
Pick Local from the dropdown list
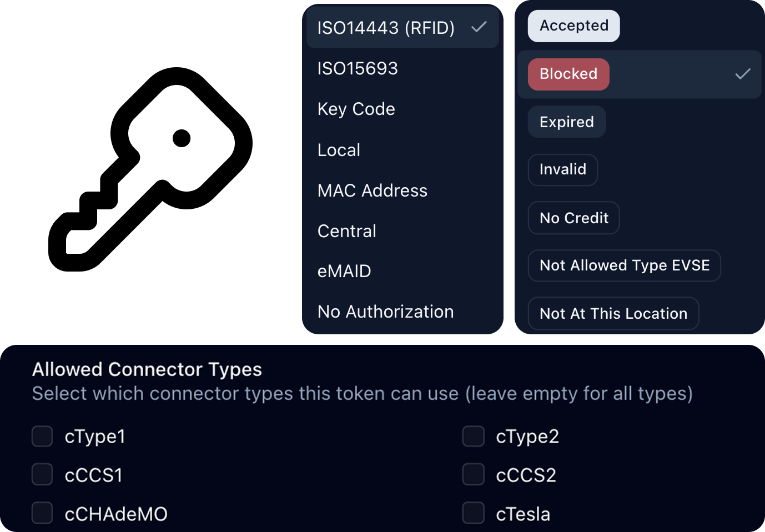coord(339,150)
